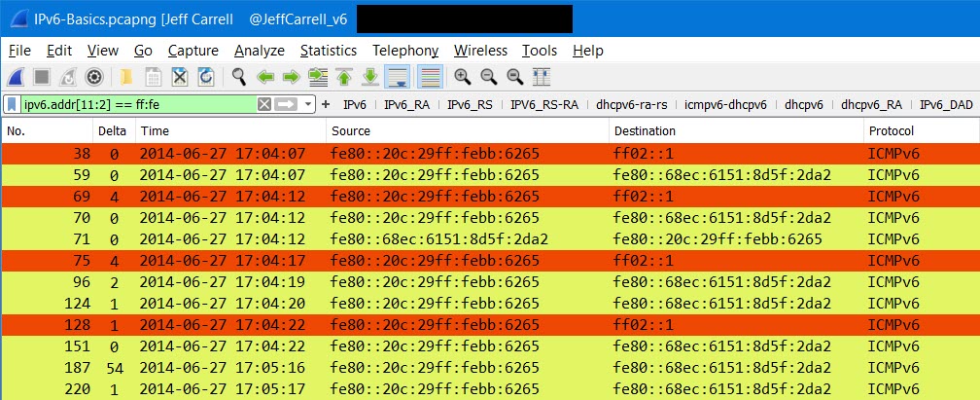
Task: Restart the current capture icon
Action: click(x=67, y=77)
